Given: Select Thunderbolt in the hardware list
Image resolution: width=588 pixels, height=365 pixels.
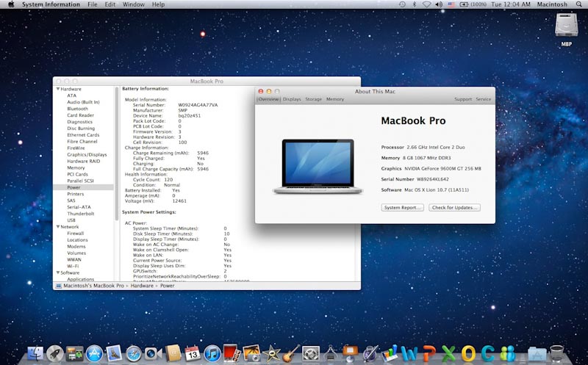Looking at the screenshot, I should 81,214.
